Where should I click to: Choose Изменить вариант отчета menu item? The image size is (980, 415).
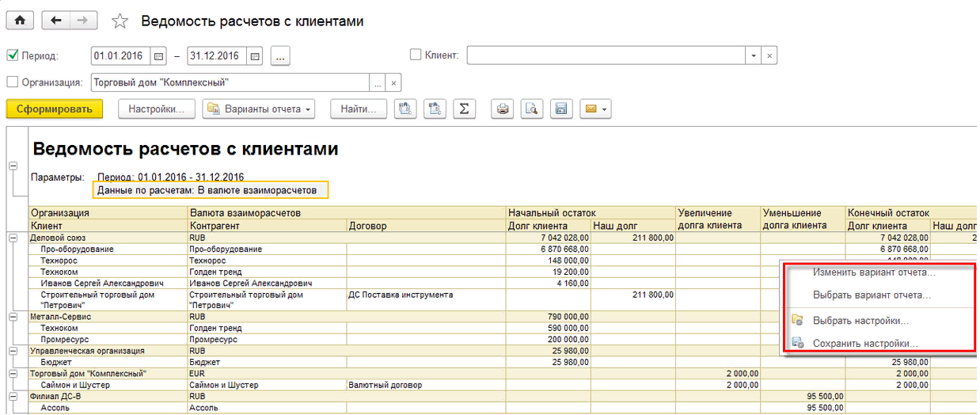(874, 272)
